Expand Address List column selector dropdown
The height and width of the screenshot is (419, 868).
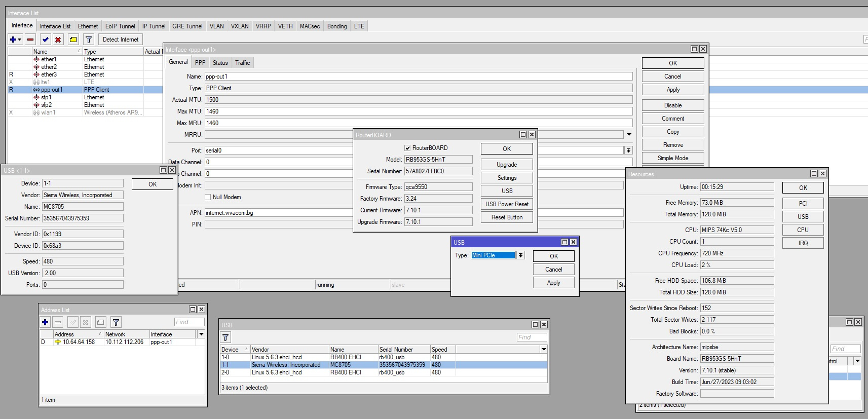201,334
